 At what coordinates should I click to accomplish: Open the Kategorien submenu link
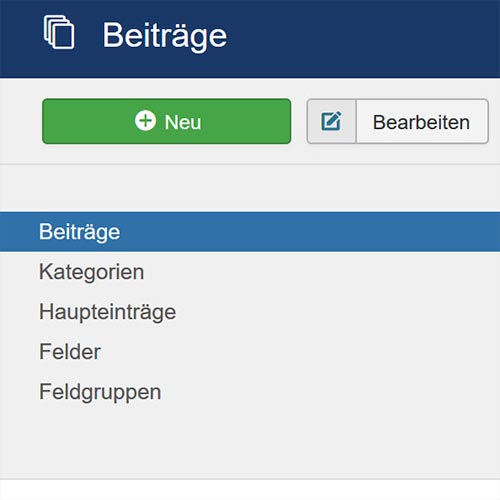pyautogui.click(x=92, y=272)
